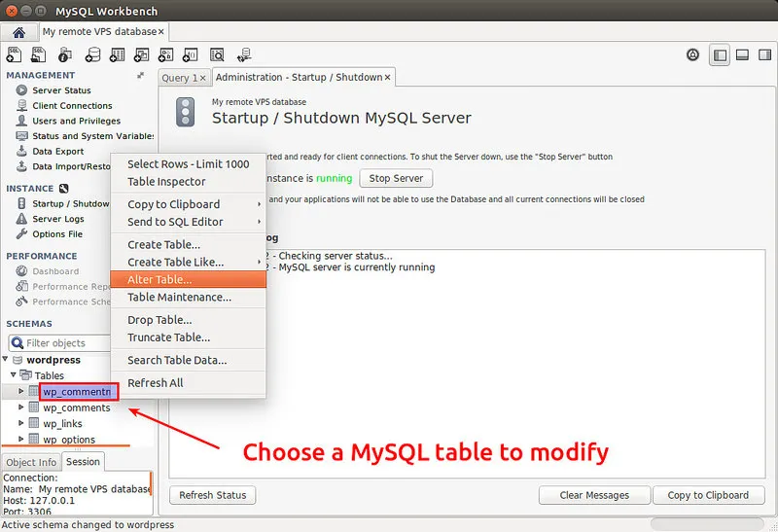
Task: Switch to the Session tab
Action: point(83,462)
